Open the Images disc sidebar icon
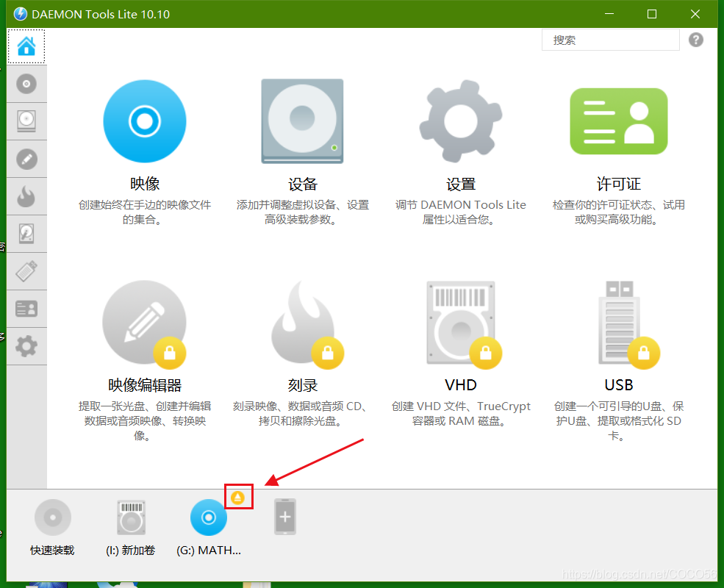Image resolution: width=724 pixels, height=588 pixels. (26, 84)
